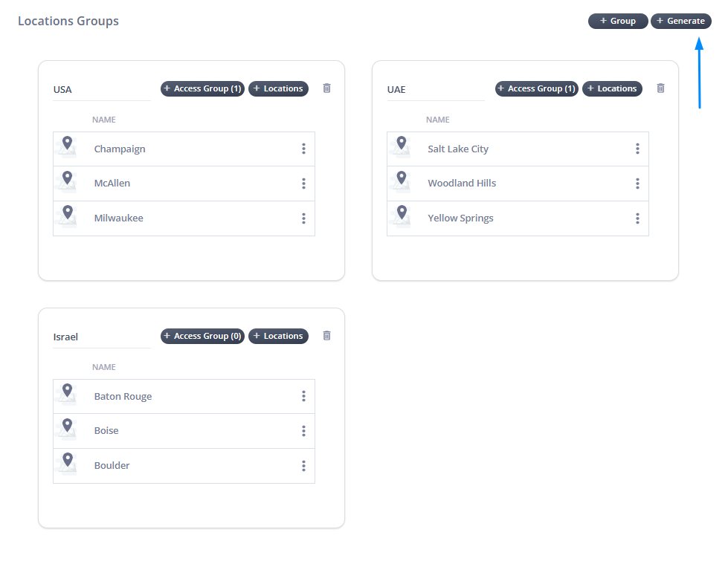The width and height of the screenshot is (728, 587).
Task: Click the location pin next to Salt Lake City
Action: click(x=402, y=143)
